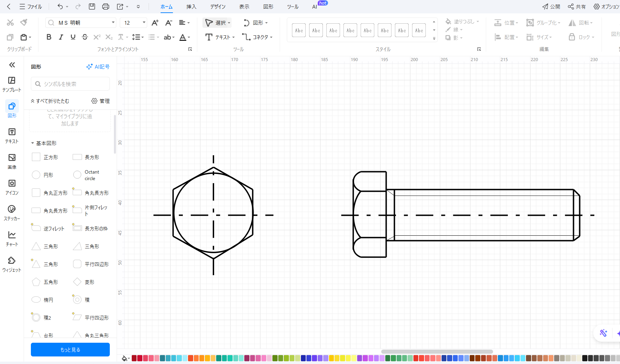
Task: Open the テンプレート sidebar panel
Action: coord(12,84)
